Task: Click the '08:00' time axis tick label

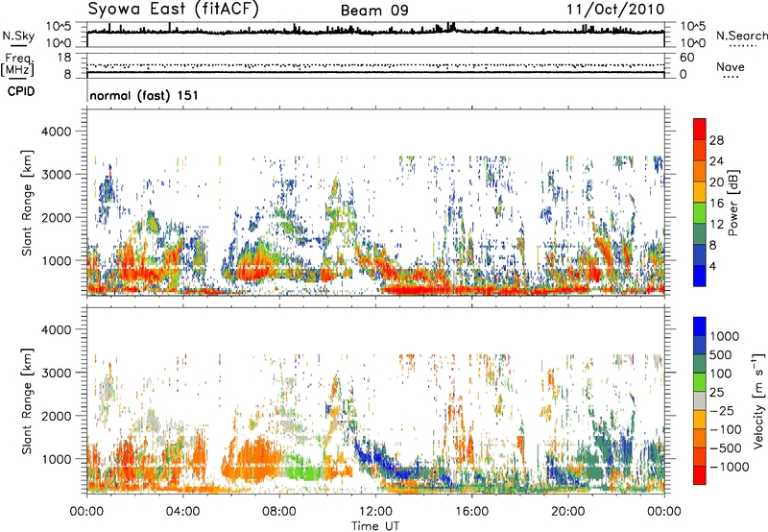Action: click(x=279, y=512)
